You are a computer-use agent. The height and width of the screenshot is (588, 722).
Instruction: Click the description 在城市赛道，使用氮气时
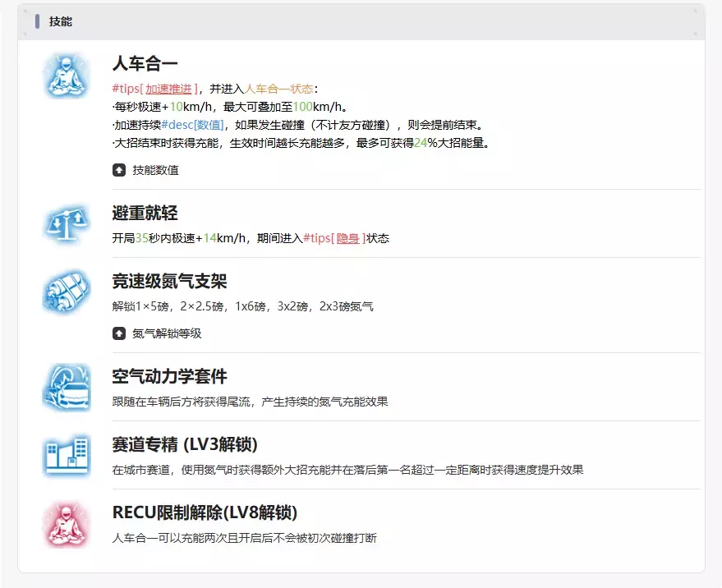(348, 470)
